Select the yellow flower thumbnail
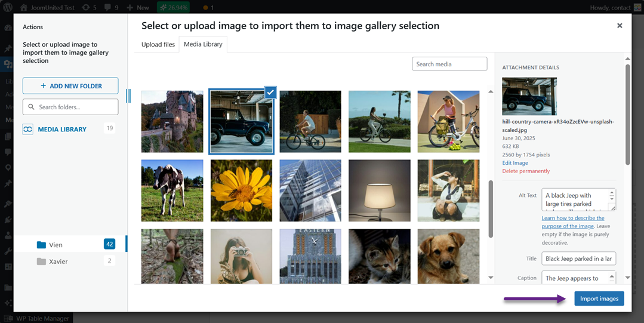This screenshot has width=644, height=323. coord(241,190)
